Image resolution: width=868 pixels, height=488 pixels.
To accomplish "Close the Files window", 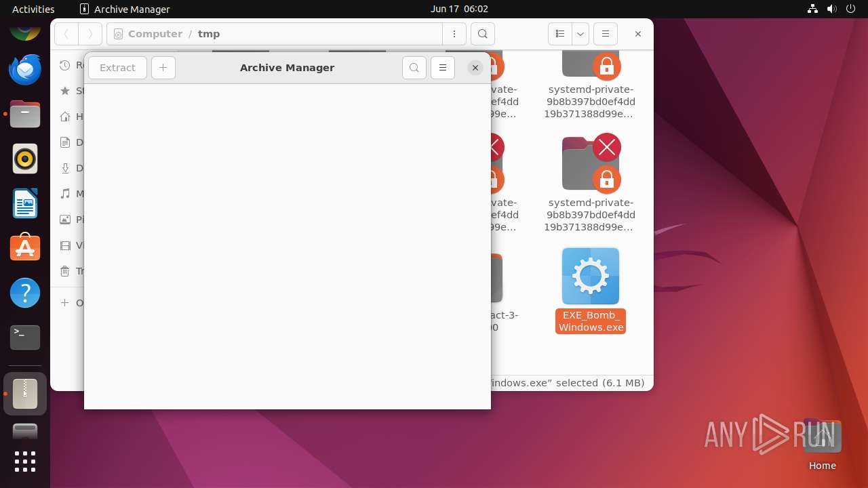I will click(x=638, y=34).
